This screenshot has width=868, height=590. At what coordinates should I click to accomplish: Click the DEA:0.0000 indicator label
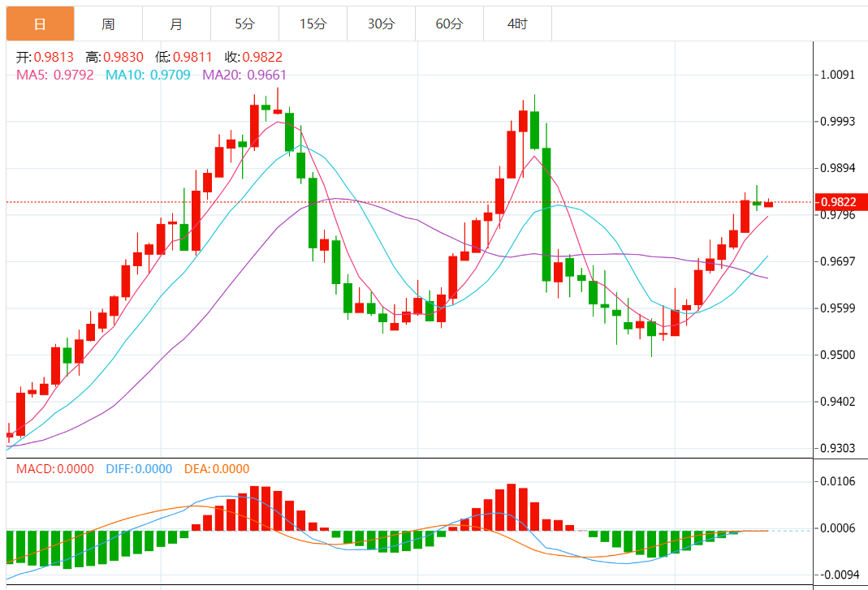coord(217,469)
